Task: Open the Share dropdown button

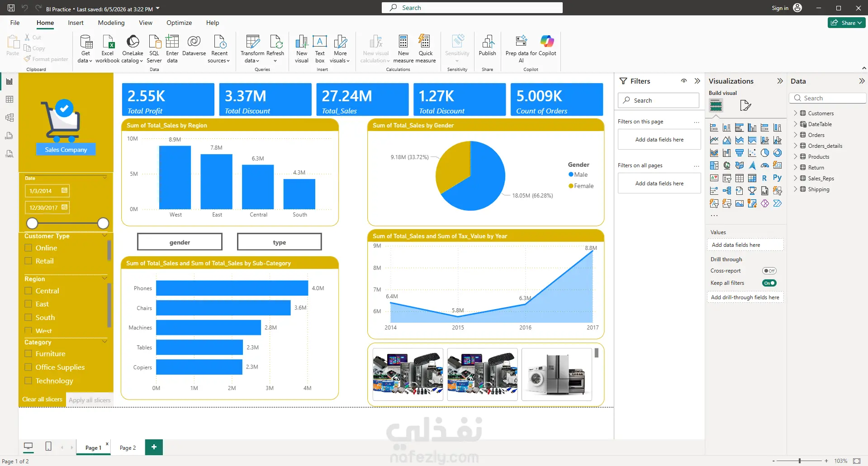Action: click(846, 23)
